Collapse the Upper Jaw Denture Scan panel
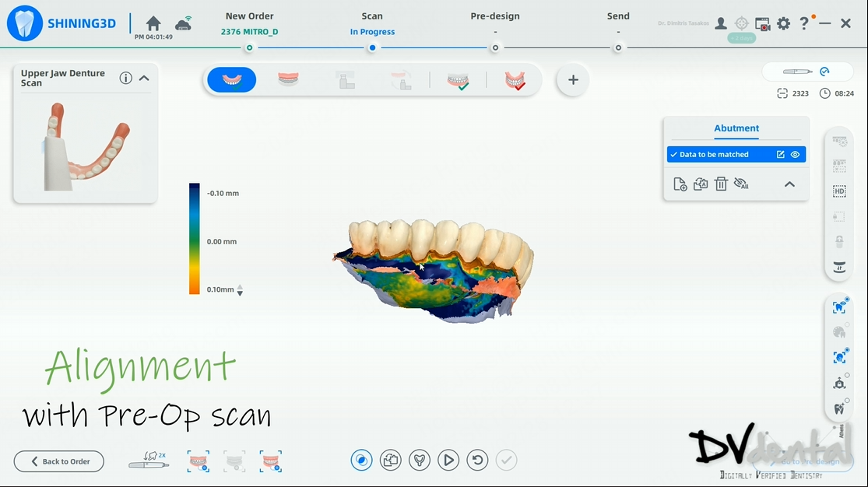The width and height of the screenshot is (868, 487). [144, 78]
